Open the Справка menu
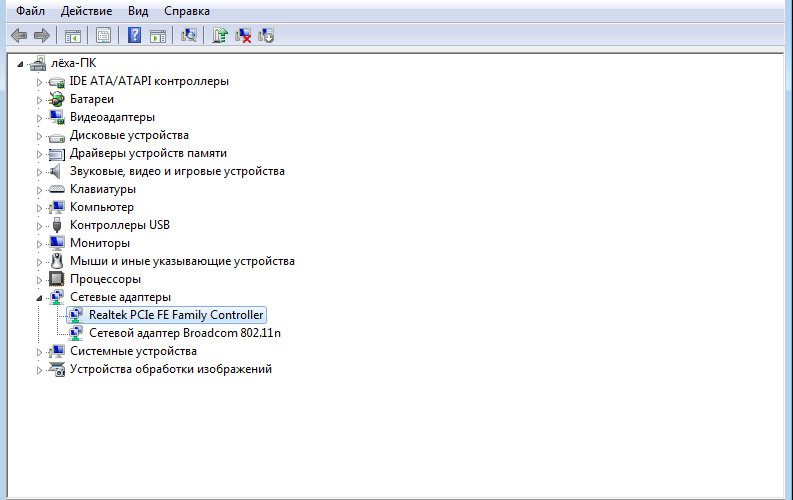 click(187, 11)
